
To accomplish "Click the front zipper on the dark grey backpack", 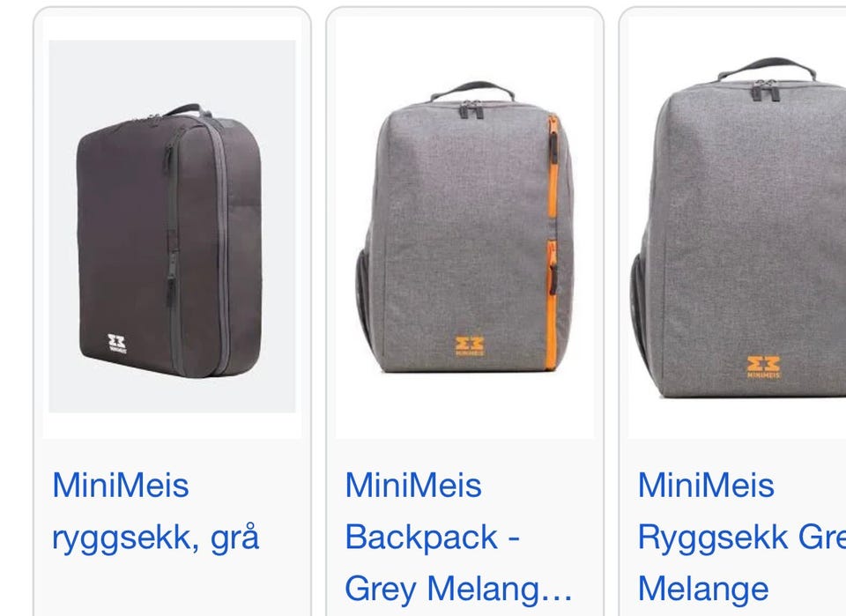I will (x=171, y=226).
